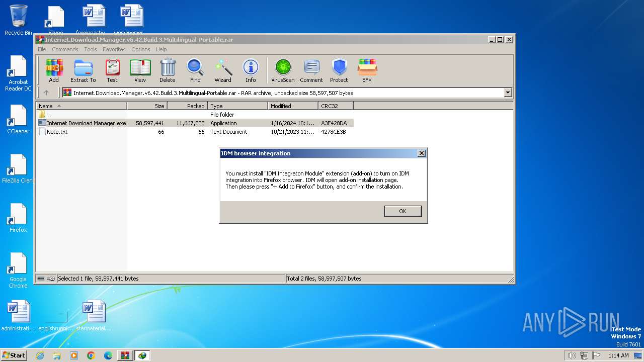This screenshot has width=644, height=362.
Task: Sort by Modified column header
Action: coord(293,106)
